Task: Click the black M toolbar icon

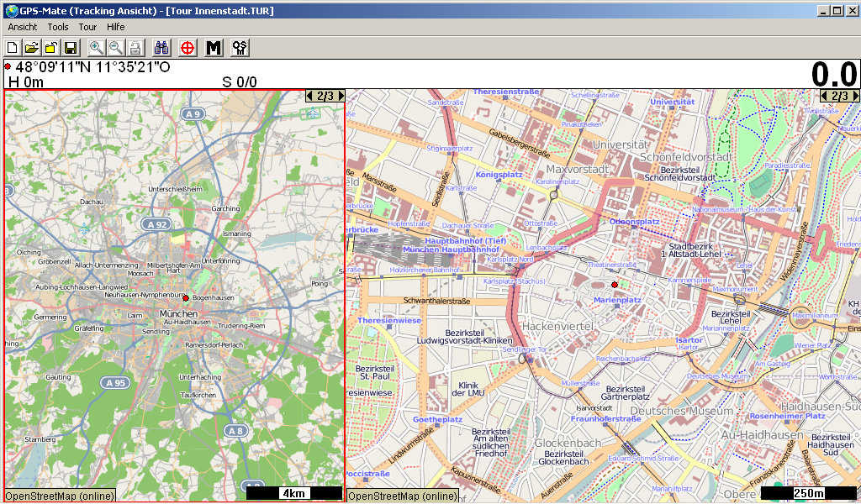Action: (x=214, y=48)
